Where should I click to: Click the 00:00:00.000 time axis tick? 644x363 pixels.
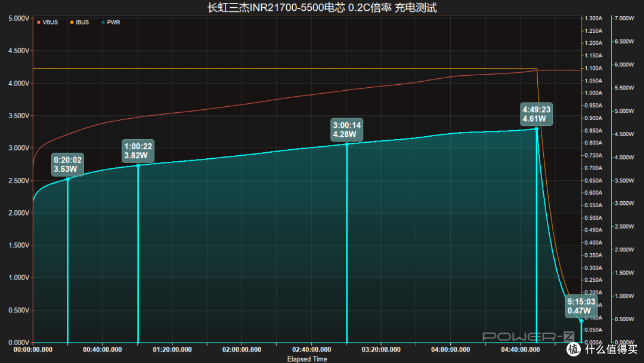[x=33, y=349]
